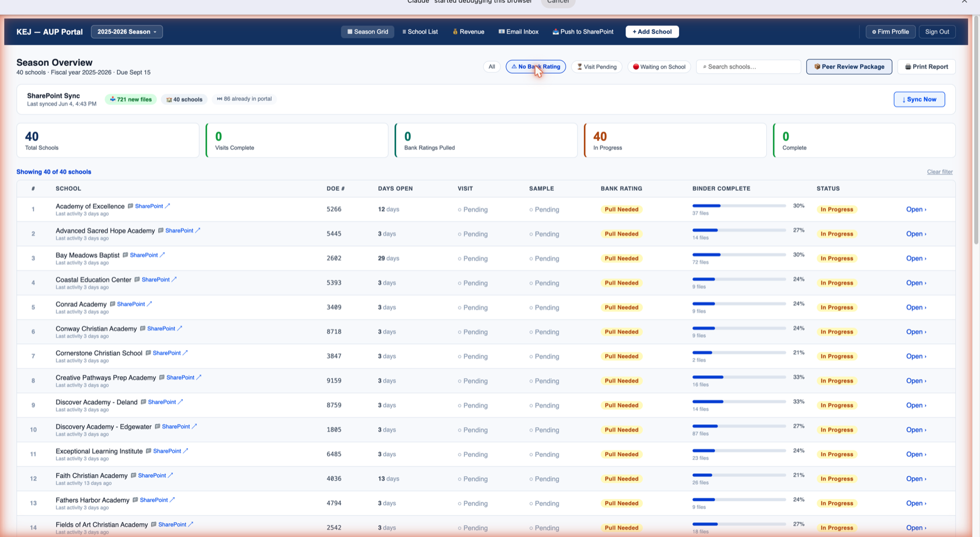The height and width of the screenshot is (537, 980).
Task: Focus the Search schools field
Action: (748, 67)
